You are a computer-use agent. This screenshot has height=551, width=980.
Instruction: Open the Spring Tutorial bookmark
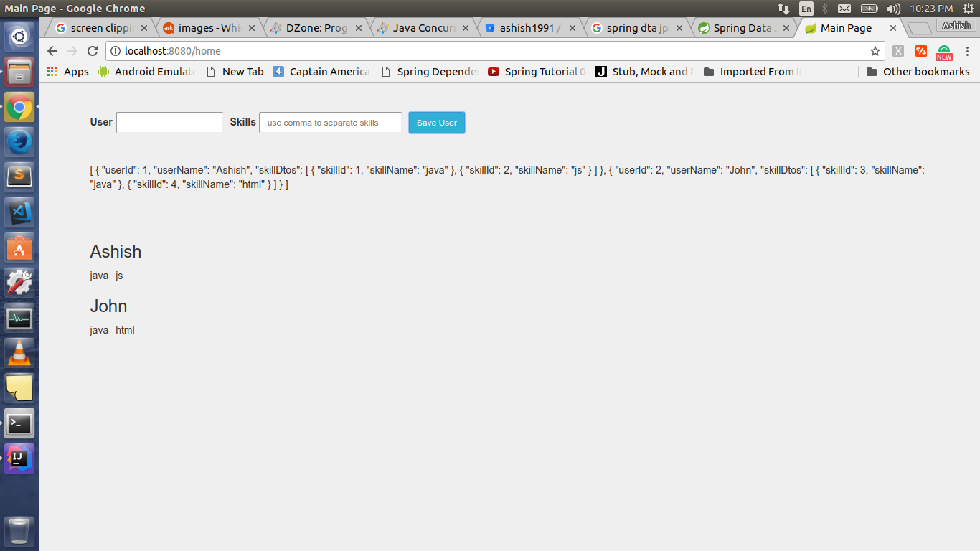[537, 72]
